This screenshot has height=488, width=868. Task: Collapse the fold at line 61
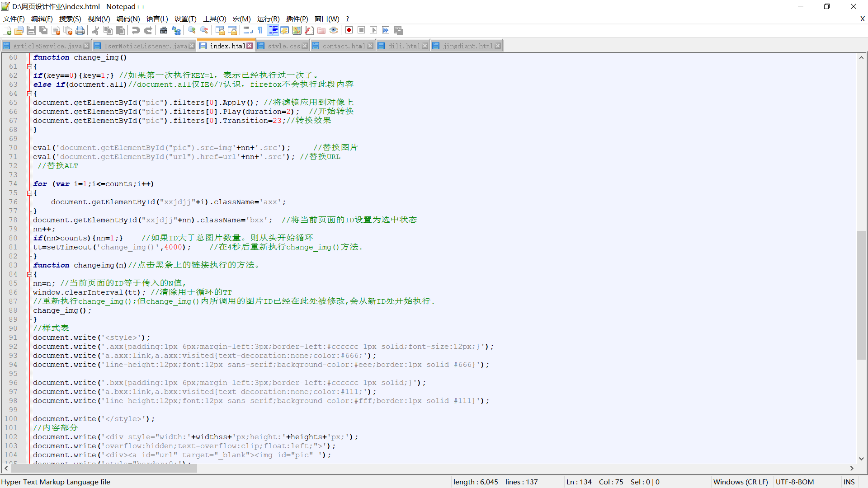[29, 66]
